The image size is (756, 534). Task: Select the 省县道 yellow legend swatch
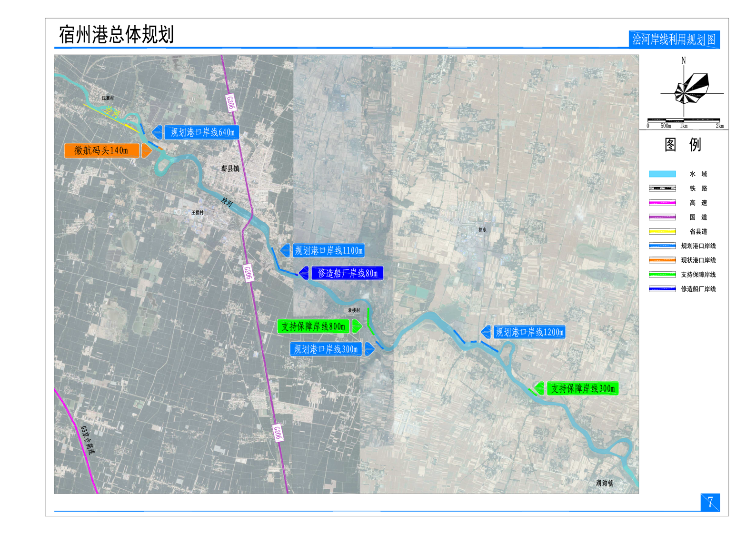[662, 232]
